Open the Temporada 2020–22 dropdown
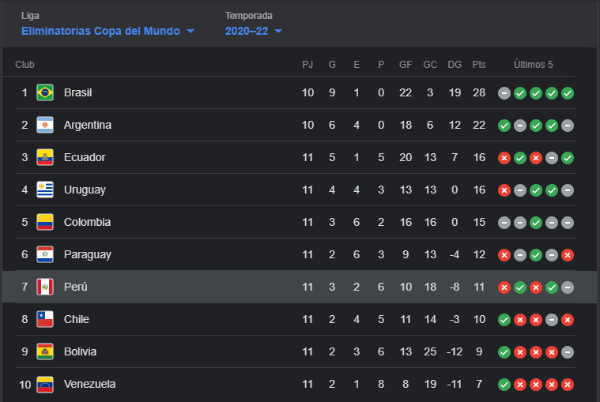The height and width of the screenshot is (402, 600). (253, 31)
